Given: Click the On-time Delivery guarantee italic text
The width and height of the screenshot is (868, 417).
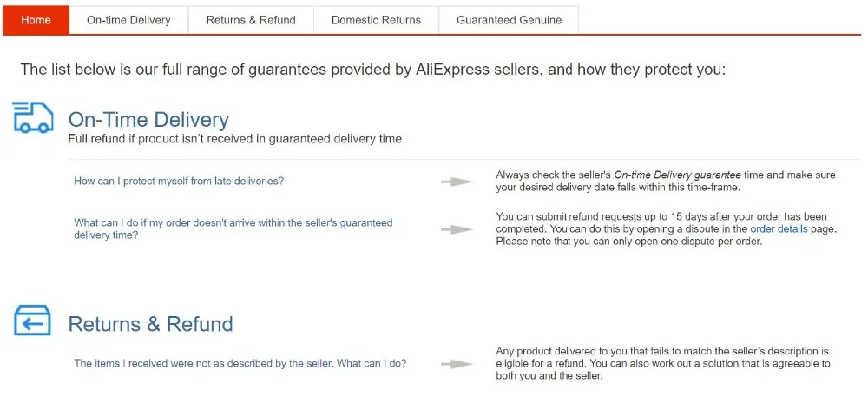Looking at the screenshot, I should pos(678,175).
